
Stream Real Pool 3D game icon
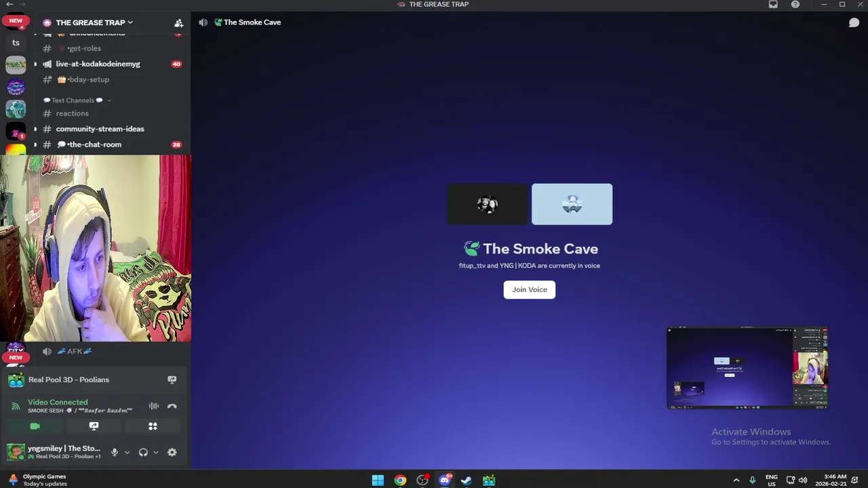click(172, 380)
